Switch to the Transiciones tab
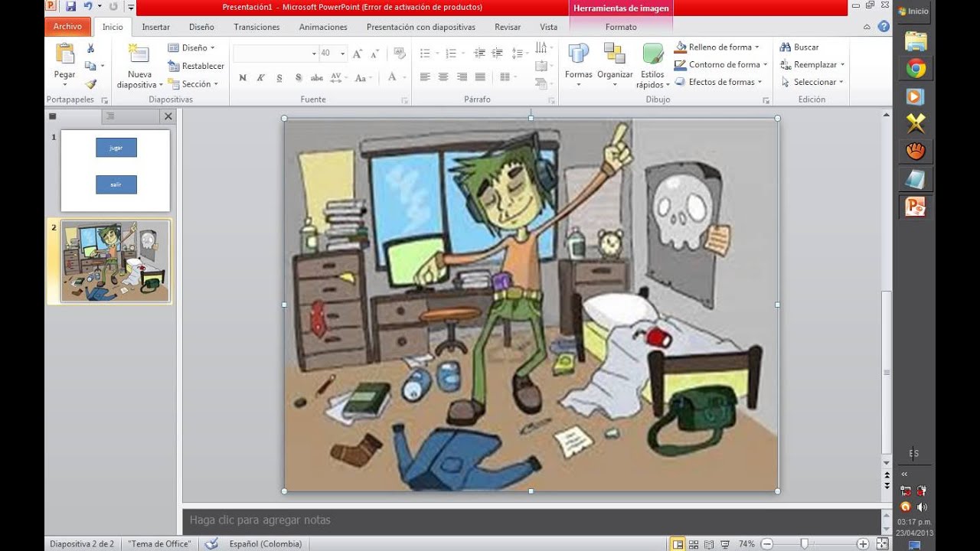980x551 pixels. click(x=256, y=27)
